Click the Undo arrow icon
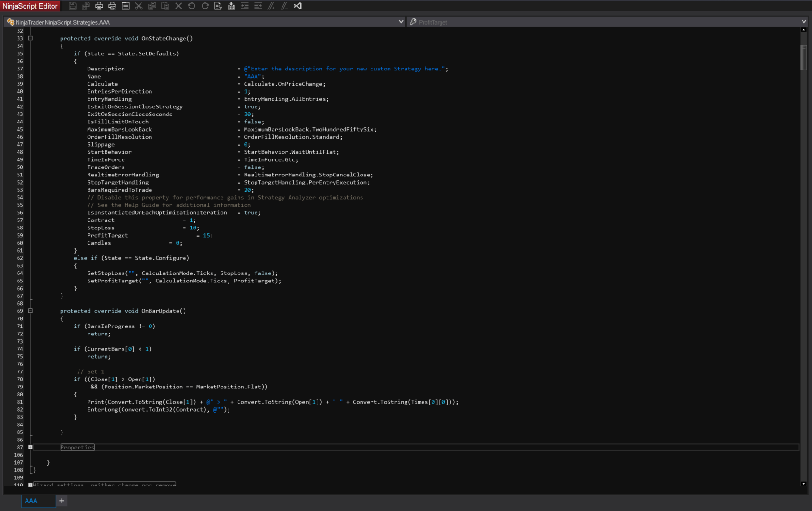This screenshot has width=812, height=511. coord(192,6)
